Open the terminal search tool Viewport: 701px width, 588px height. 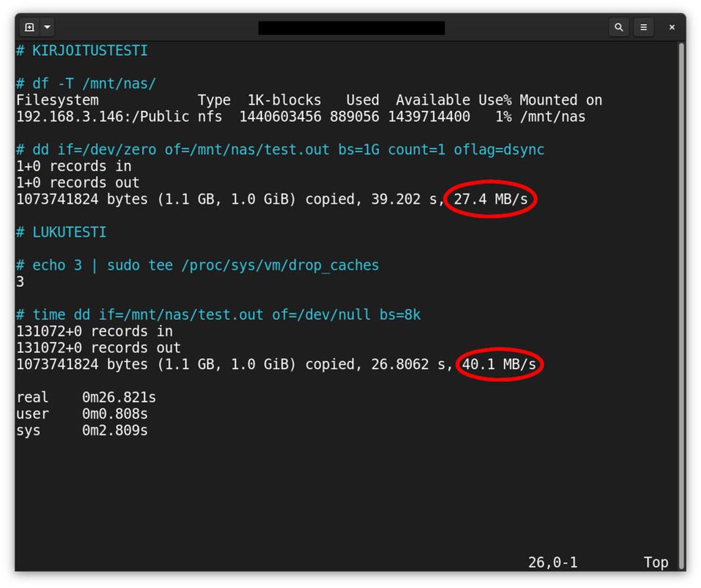[618, 27]
